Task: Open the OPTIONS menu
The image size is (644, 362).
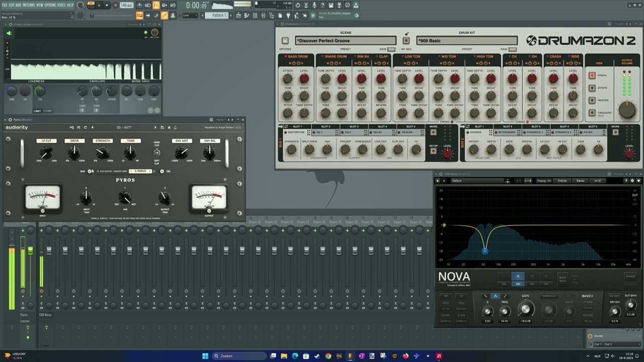Action: coord(50,5)
